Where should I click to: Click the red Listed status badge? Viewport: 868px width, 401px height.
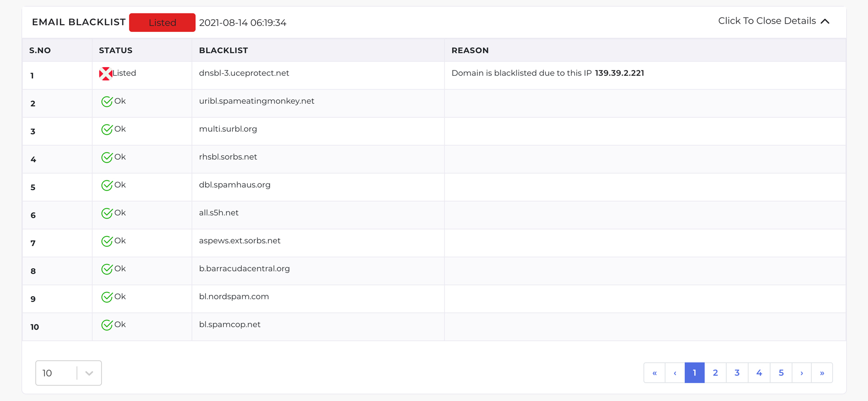pos(163,23)
